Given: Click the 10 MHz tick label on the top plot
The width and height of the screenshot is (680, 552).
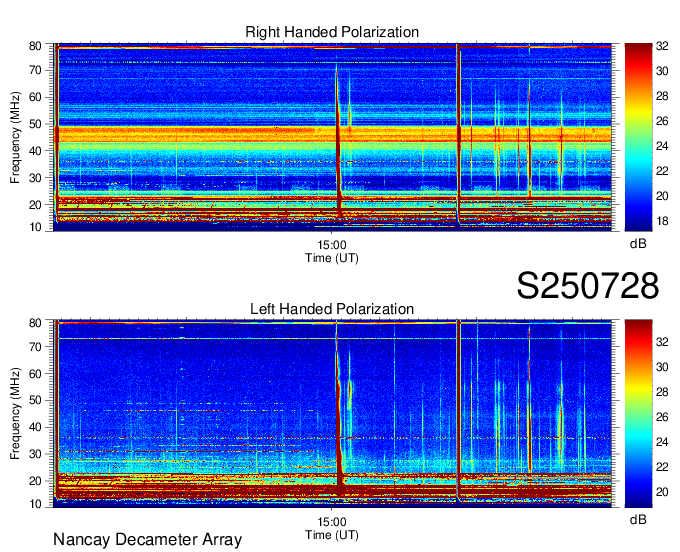Looking at the screenshot, I should click(x=36, y=227).
